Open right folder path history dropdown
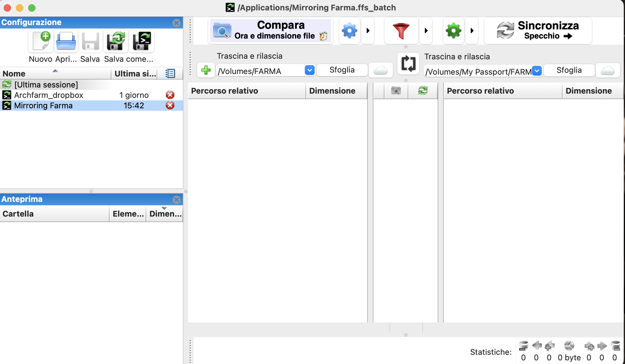Image resolution: width=625 pixels, height=364 pixels. 537,71
